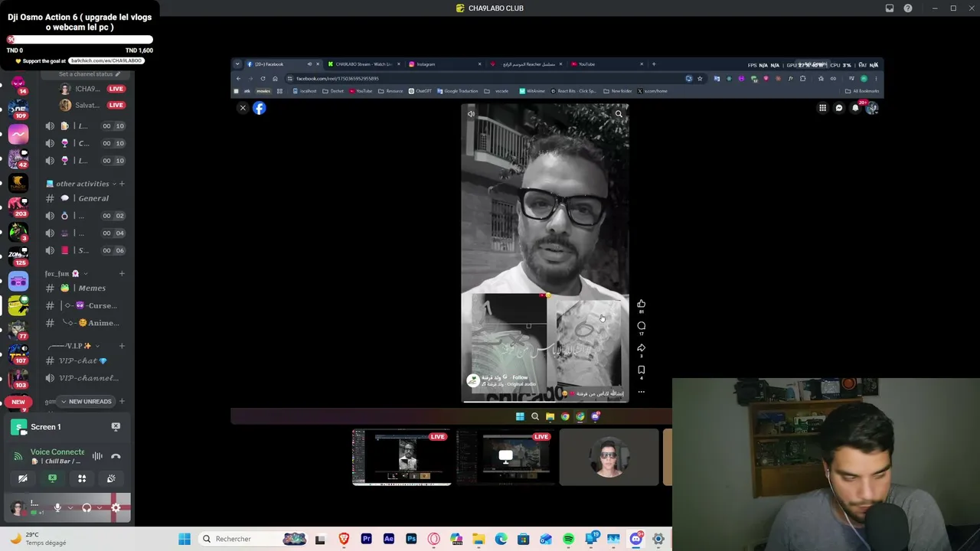Open the All Bookmarks folder
The image size is (980, 551).
click(x=863, y=91)
